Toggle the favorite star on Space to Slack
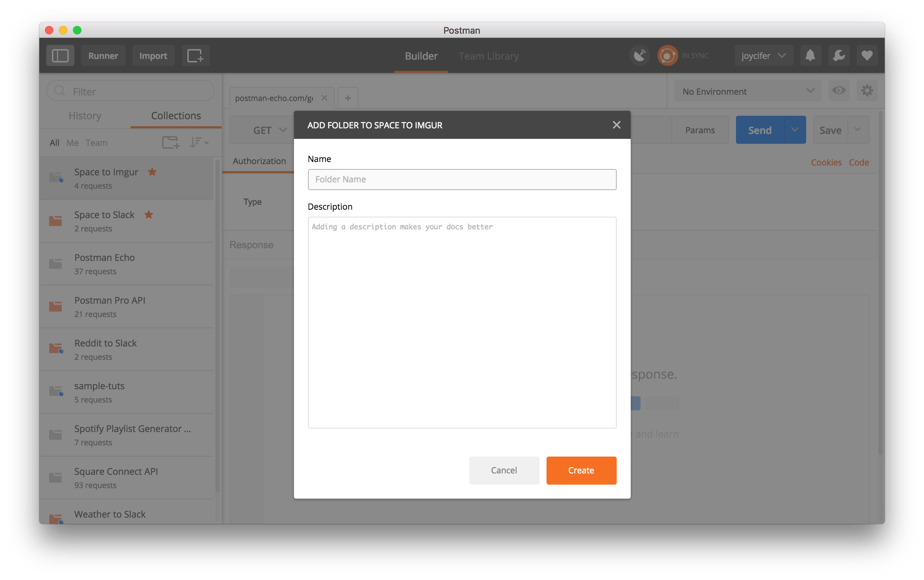 149,215
